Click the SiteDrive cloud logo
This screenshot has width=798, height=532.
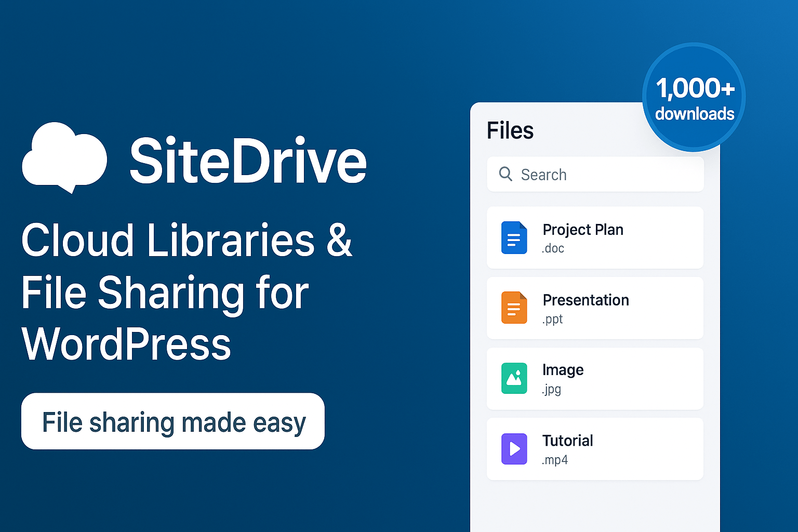pyautogui.click(x=64, y=157)
